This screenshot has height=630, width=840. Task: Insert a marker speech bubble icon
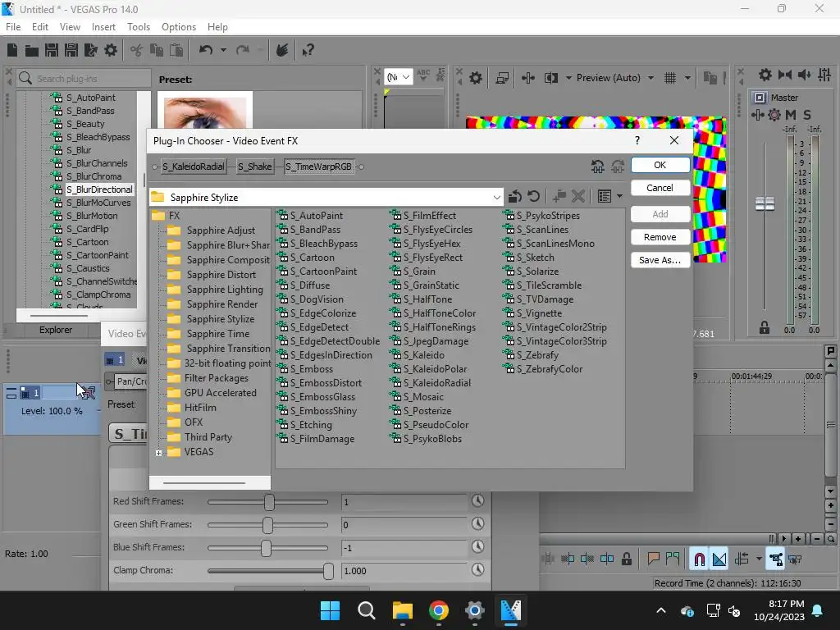pos(653,559)
